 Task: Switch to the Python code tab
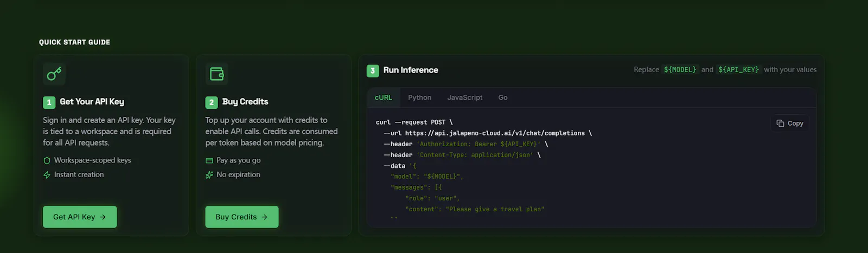[x=420, y=98]
